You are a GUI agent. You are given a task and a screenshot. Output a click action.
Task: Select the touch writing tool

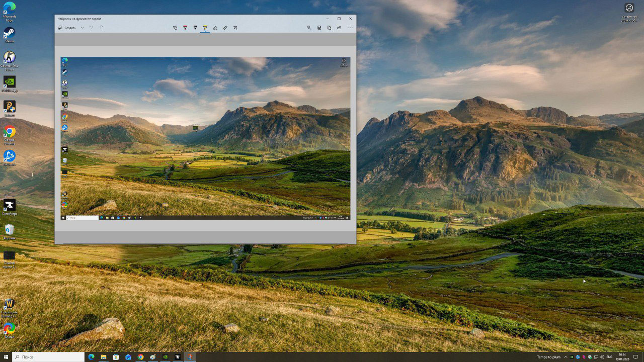point(175,28)
